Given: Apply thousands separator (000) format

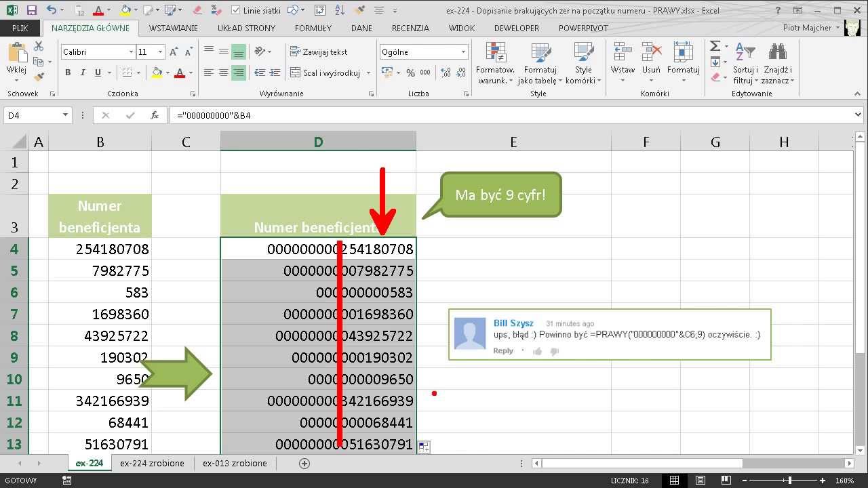Looking at the screenshot, I should [x=425, y=73].
